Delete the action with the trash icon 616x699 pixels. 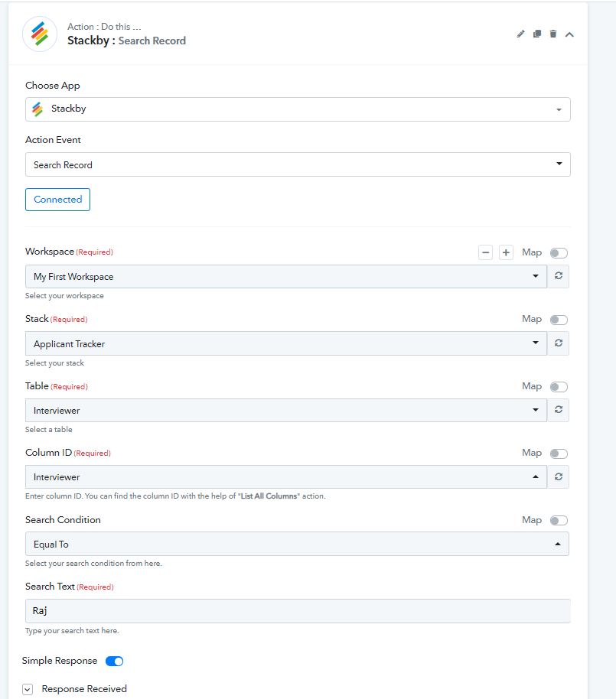(x=553, y=34)
